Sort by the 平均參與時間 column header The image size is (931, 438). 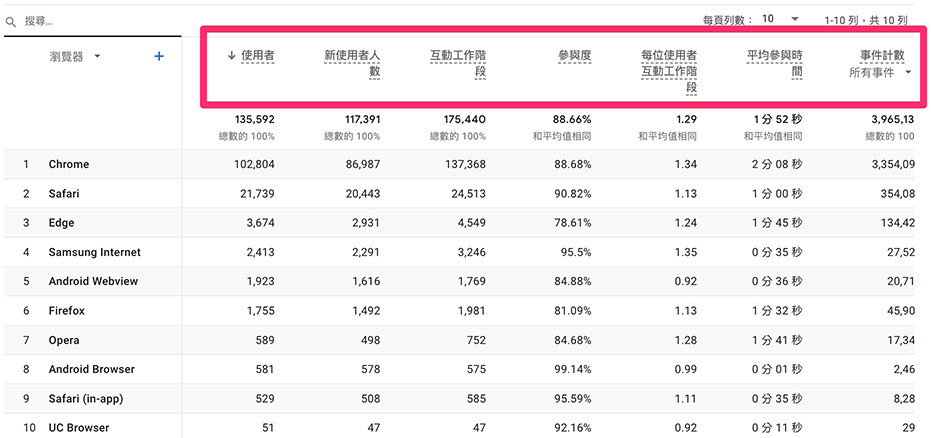click(x=774, y=64)
